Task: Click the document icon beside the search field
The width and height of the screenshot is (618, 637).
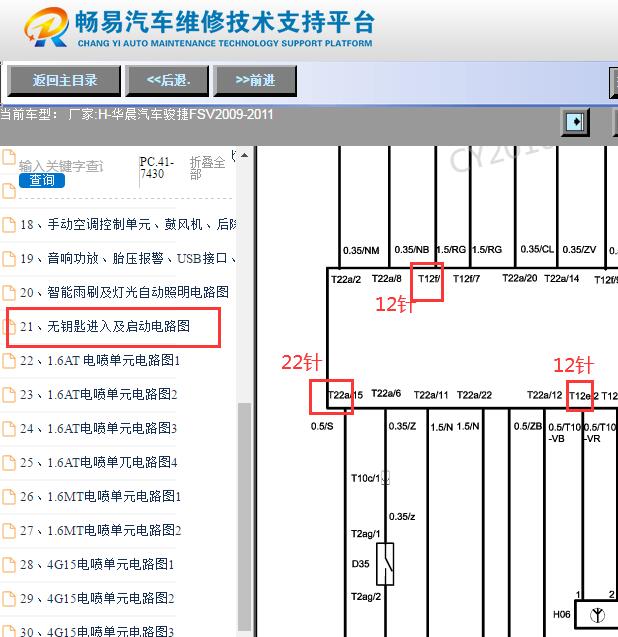Action: point(9,158)
